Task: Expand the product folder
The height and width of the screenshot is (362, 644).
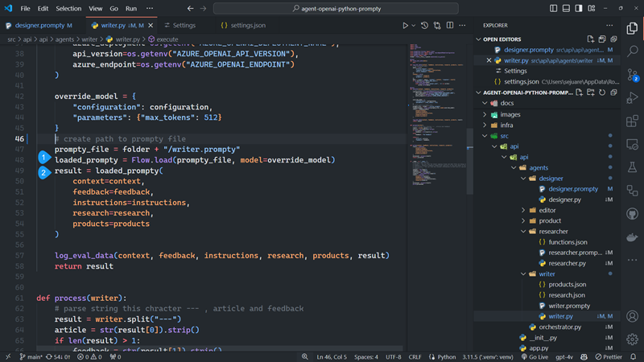Action: pyautogui.click(x=523, y=220)
